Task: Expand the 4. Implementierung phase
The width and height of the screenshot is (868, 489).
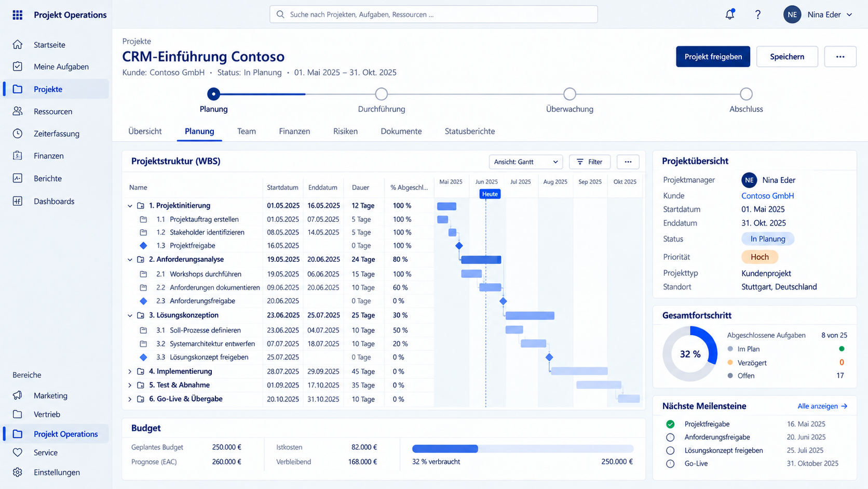Action: tap(130, 372)
